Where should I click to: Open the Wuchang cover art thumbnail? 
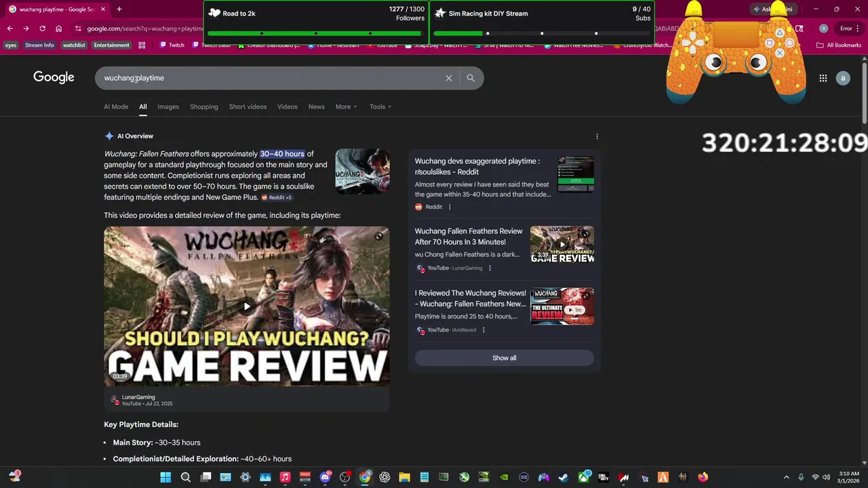tap(362, 171)
